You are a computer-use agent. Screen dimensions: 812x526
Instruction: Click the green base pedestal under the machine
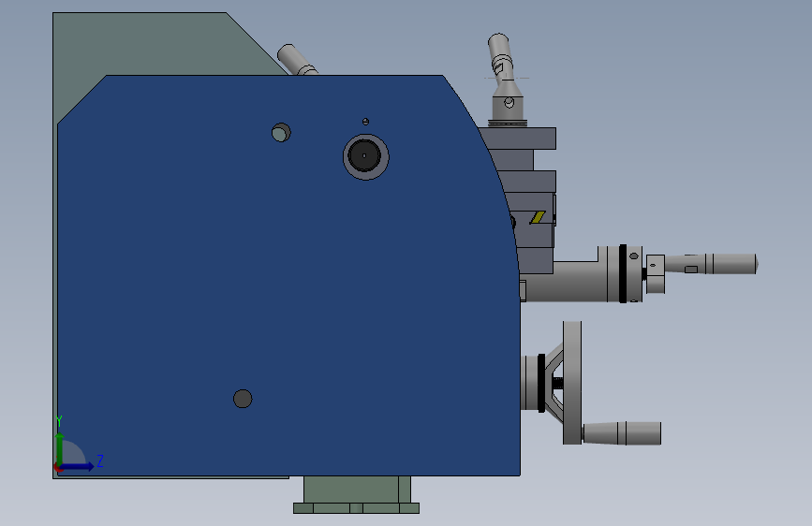[x=357, y=489]
